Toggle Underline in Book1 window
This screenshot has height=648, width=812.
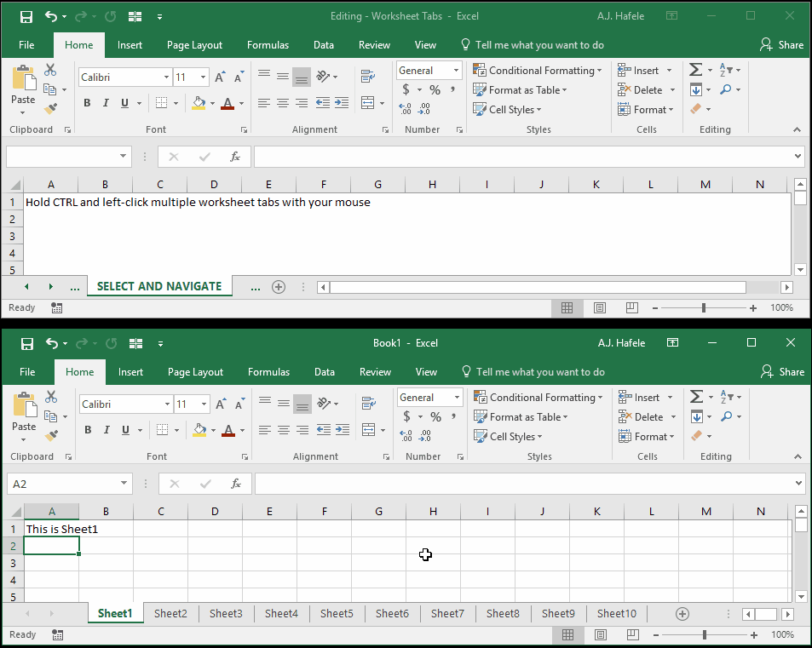click(x=125, y=429)
